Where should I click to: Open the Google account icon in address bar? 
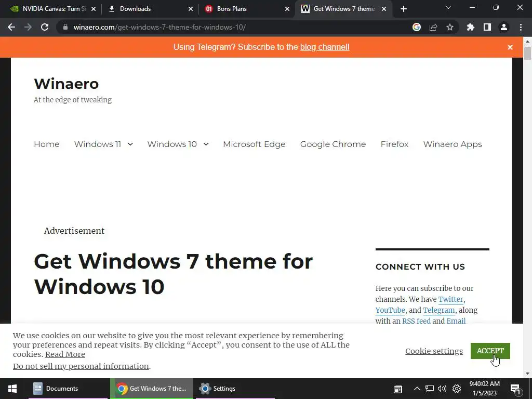pos(417,27)
